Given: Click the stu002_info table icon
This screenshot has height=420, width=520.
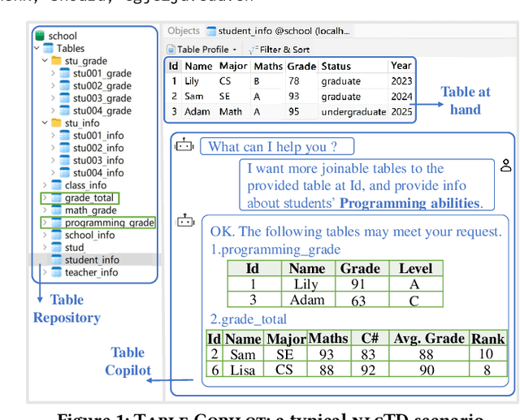Looking at the screenshot, I should (x=65, y=148).
